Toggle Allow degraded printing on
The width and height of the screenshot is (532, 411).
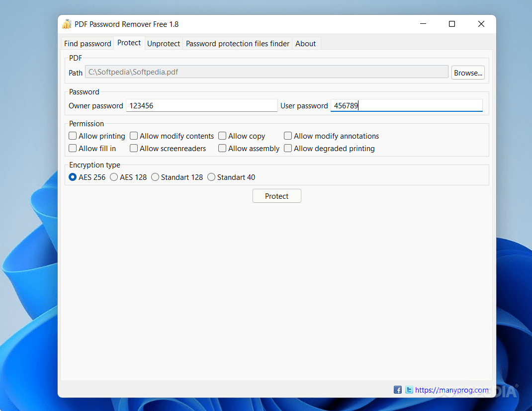[287, 148]
